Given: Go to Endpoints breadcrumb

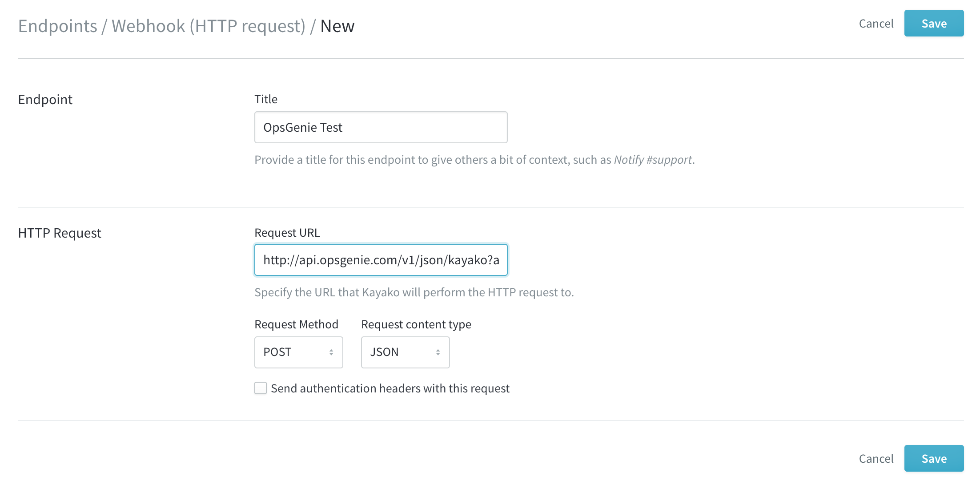Looking at the screenshot, I should 58,26.
